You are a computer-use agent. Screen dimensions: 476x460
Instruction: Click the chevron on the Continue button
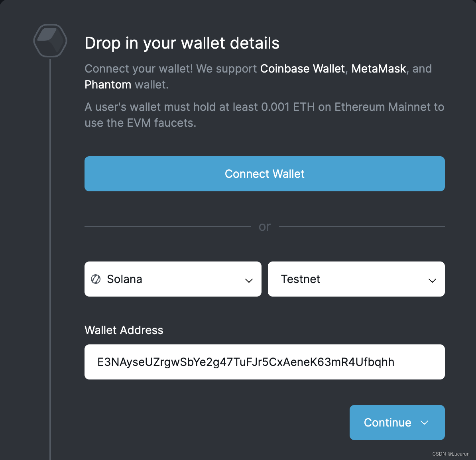[425, 423]
